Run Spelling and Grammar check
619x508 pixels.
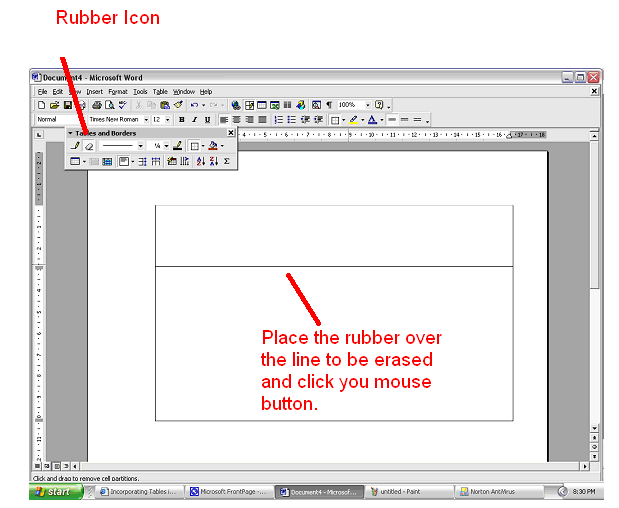[x=123, y=105]
